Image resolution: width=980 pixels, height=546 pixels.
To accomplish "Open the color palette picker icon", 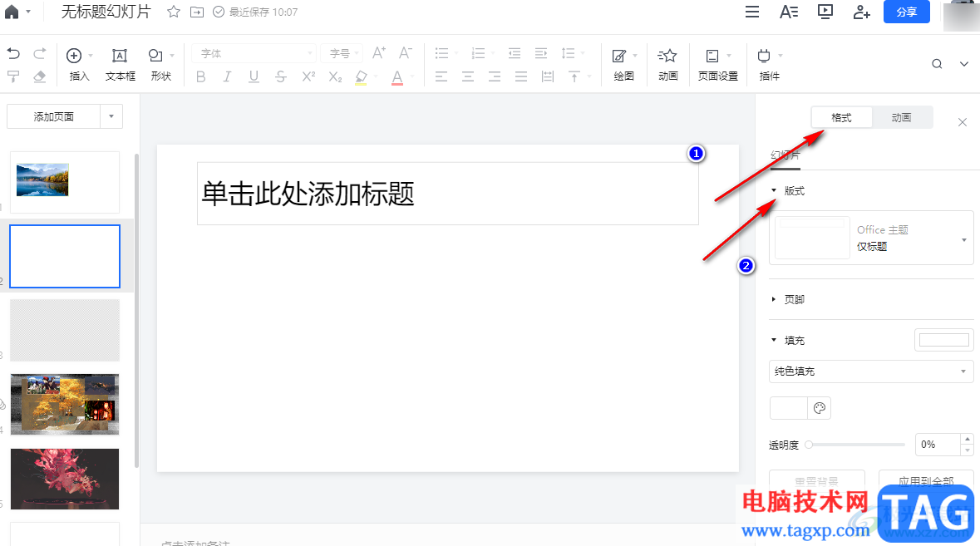I will click(x=820, y=408).
